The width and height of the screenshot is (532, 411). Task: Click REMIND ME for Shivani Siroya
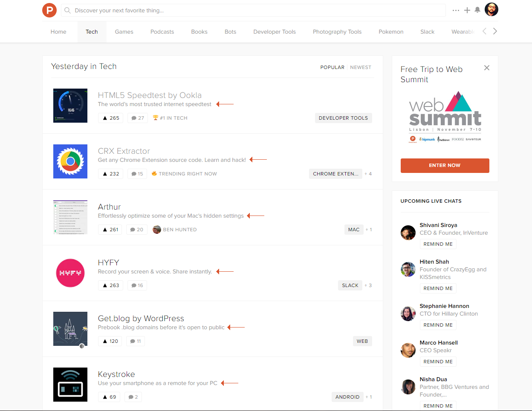coord(438,244)
